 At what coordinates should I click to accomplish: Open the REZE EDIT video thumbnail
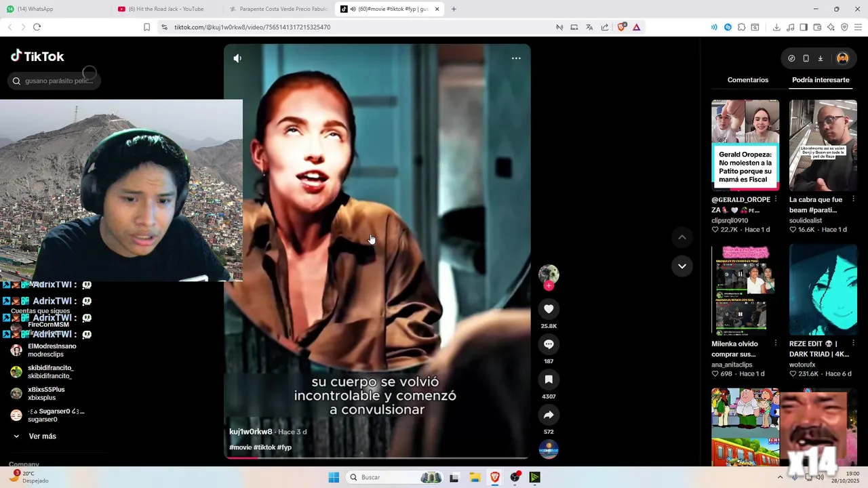823,289
